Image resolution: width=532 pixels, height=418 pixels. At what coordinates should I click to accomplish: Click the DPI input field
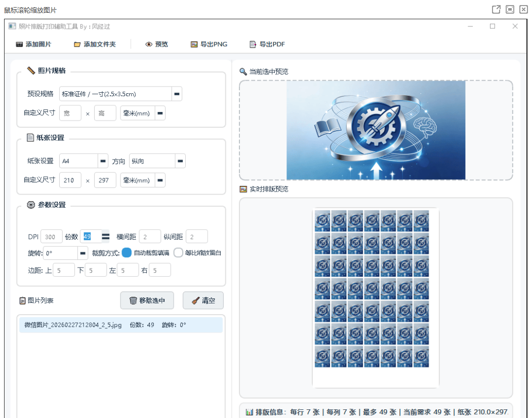tap(51, 237)
